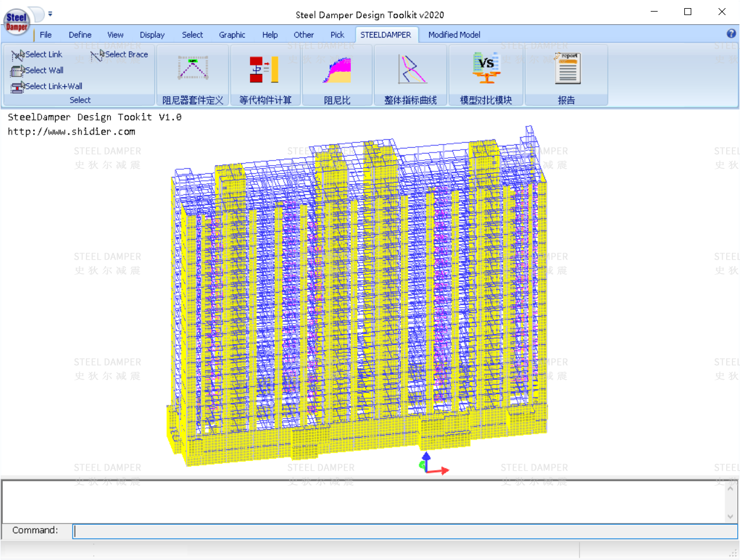This screenshot has height=560, width=740.
Task: Click the blue help question mark icon
Action: pyautogui.click(x=731, y=34)
